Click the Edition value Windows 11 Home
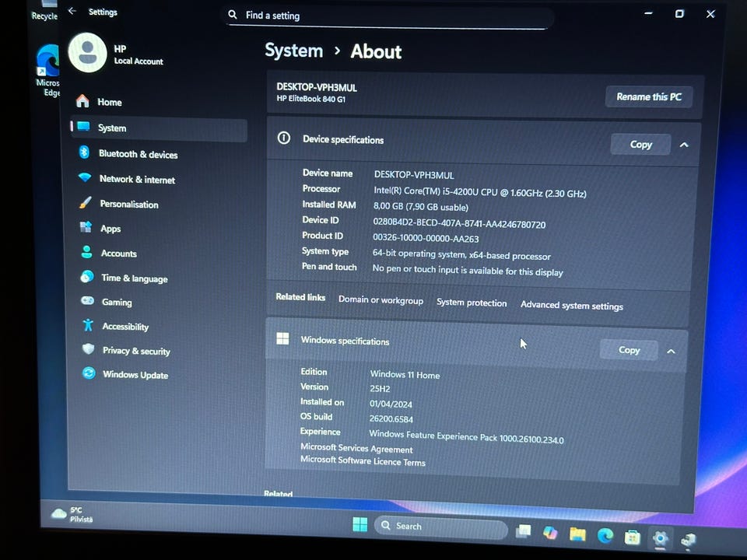 coord(405,375)
